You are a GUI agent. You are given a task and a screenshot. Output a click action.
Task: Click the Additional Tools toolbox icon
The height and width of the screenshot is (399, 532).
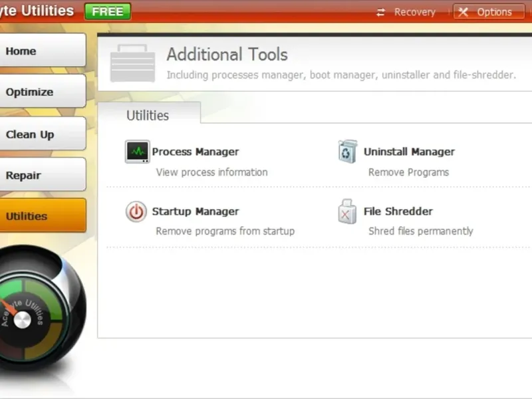[x=132, y=63]
